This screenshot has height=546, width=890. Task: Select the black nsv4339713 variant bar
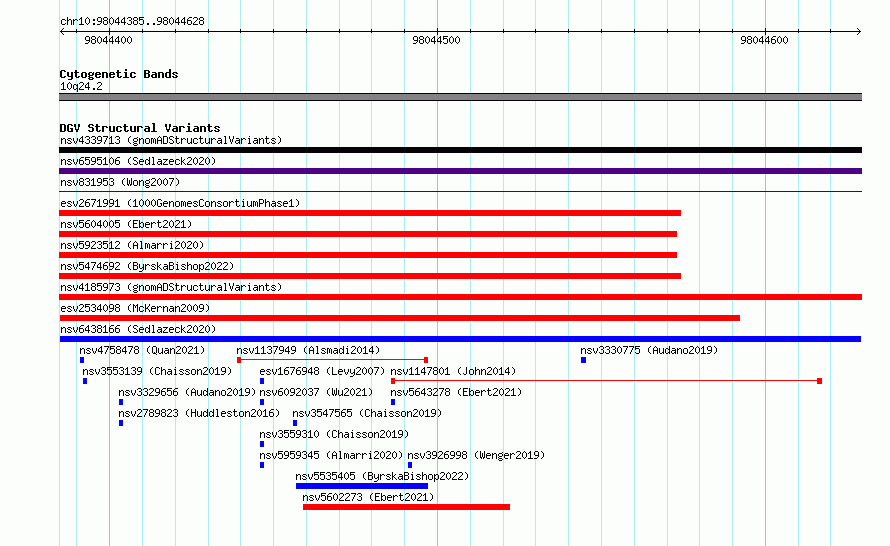460,150
